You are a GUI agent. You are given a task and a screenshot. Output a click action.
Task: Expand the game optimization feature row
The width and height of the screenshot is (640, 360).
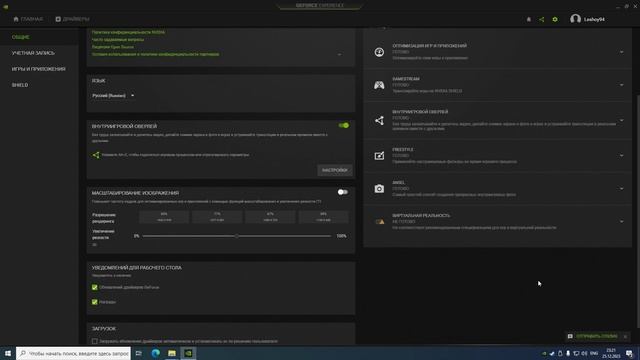click(622, 52)
